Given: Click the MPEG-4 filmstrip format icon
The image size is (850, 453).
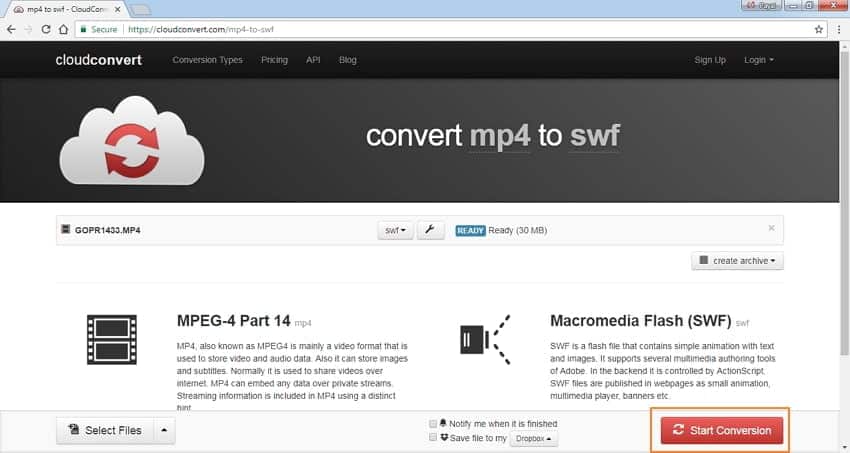Looking at the screenshot, I should [112, 339].
